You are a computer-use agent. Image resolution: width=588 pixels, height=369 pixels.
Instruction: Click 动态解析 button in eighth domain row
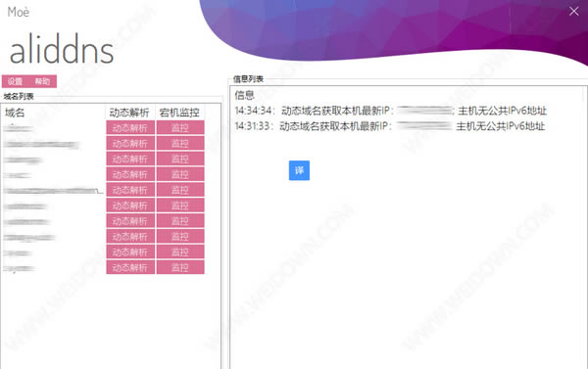(x=130, y=237)
